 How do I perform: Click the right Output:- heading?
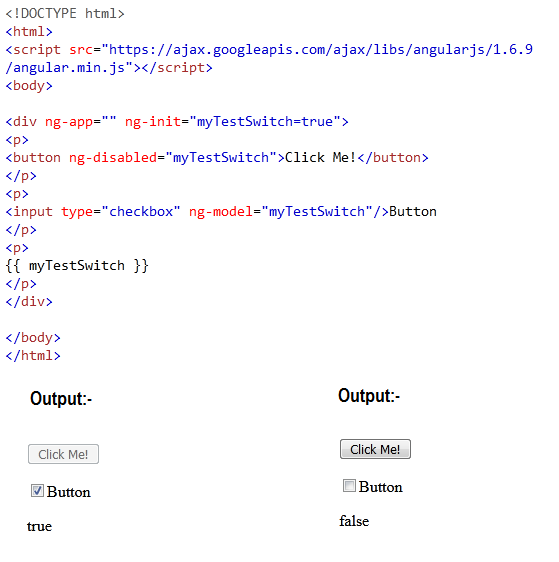(369, 396)
